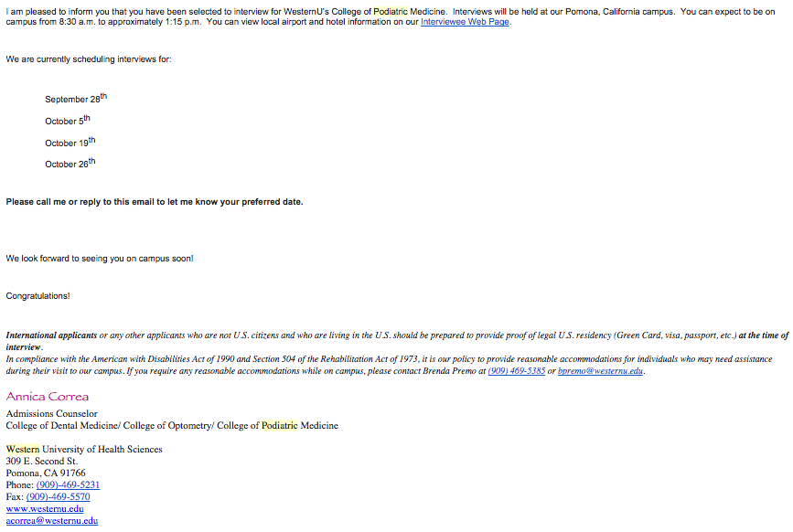Click Brenda Premo's phone number (909) 469-5385
This screenshot has width=793, height=532.
tap(516, 371)
